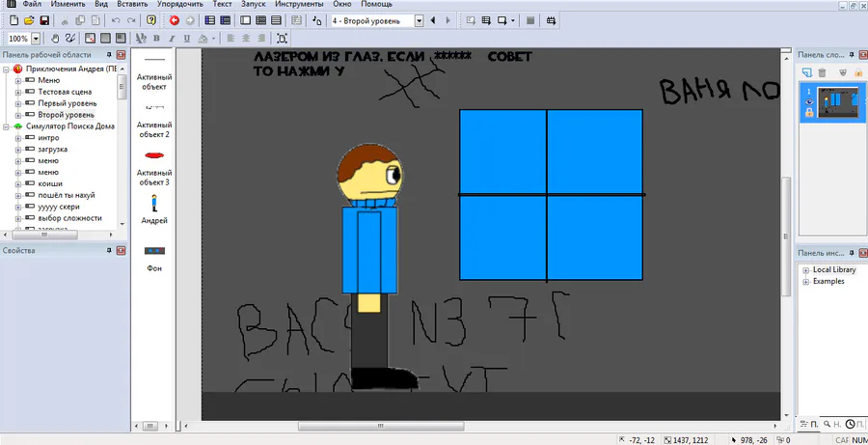Select the paint mode squiggle tool
The width and height of the screenshot is (868, 445).
coord(69,39)
